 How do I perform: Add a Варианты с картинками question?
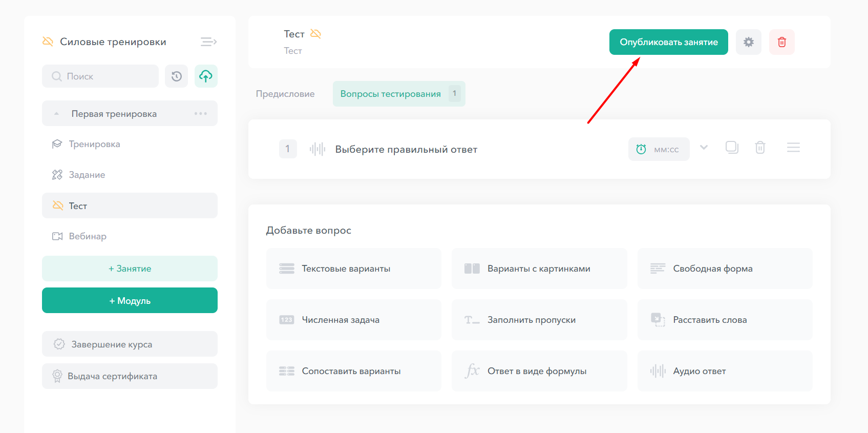pos(539,269)
